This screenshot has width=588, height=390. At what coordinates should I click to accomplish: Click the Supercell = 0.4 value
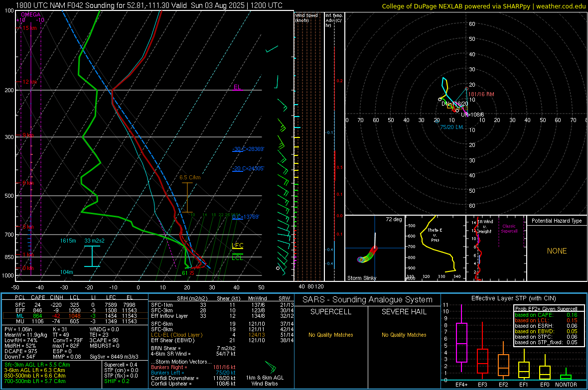click(x=121, y=365)
